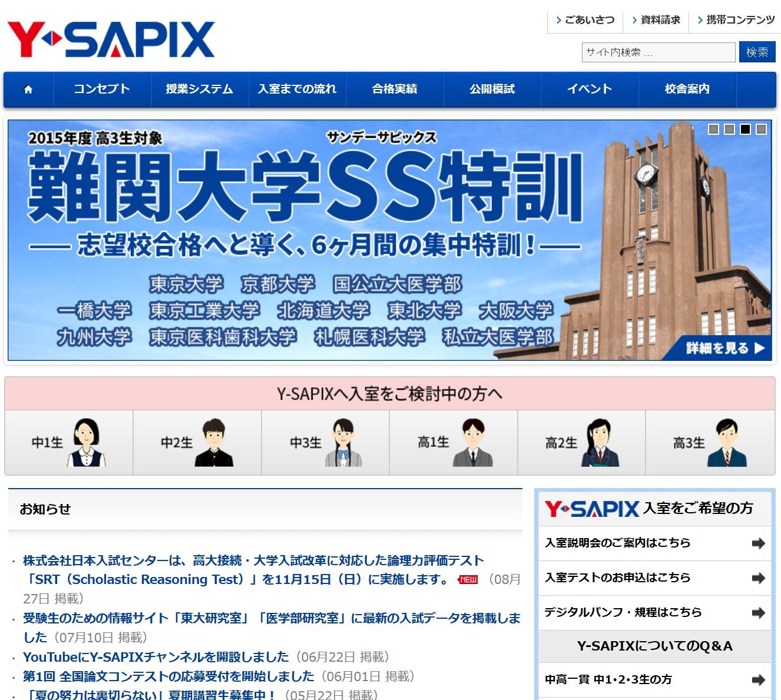This screenshot has height=700, width=781.
Task: Open the 全国論文コンテスト news link
Action: [168, 676]
